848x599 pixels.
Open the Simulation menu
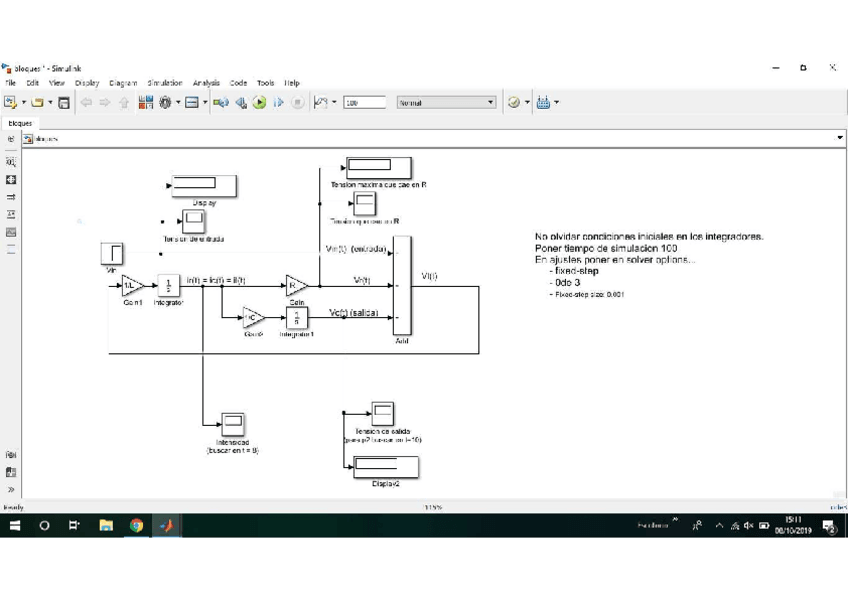pos(164,83)
